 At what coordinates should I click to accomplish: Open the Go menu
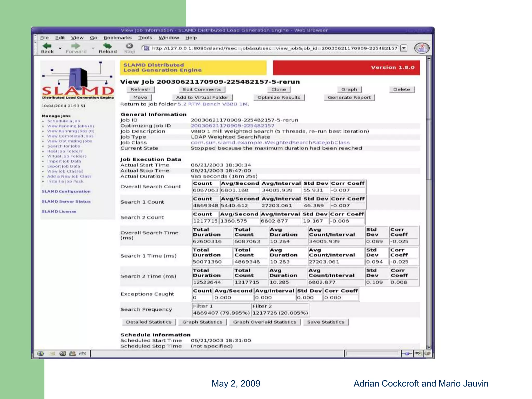coord(93,38)
